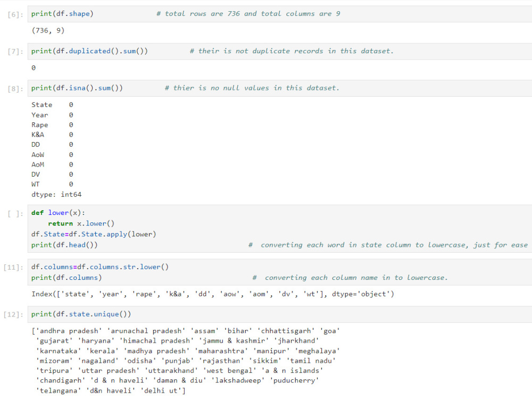Click the comment about converting state column lowercase

click(388, 245)
